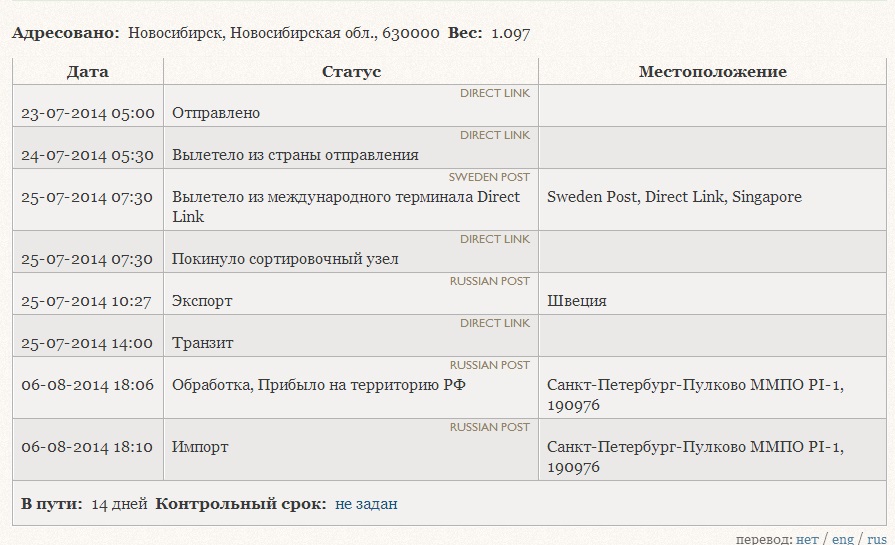Click 'Покинуло сортировочный узел' status text
The height and width of the screenshot is (545, 895).
click(285, 259)
